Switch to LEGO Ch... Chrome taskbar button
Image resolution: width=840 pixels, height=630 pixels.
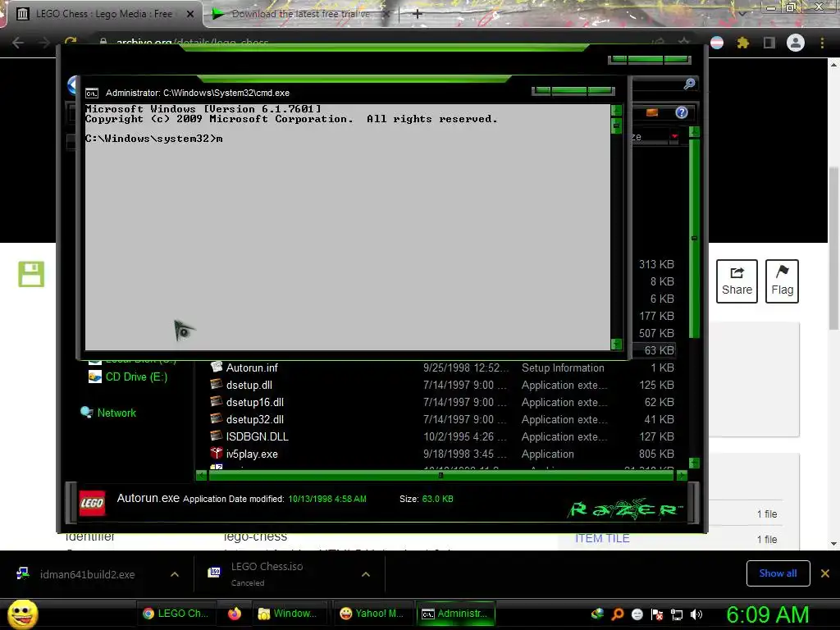click(x=176, y=614)
